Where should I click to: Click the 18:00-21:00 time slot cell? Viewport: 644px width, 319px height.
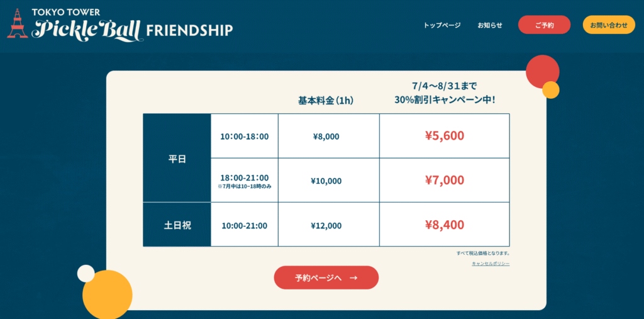(x=245, y=181)
